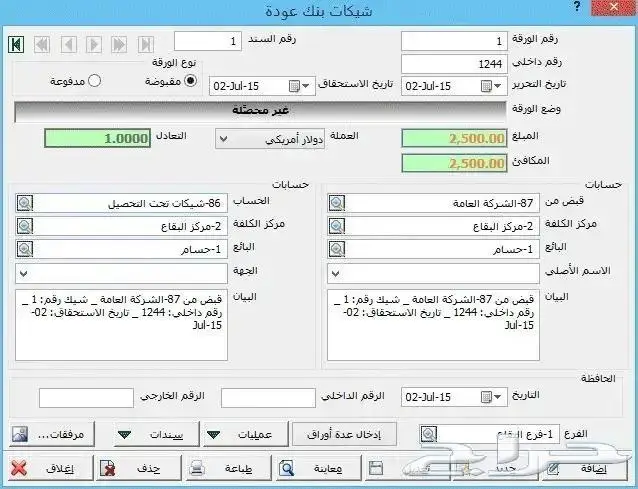Viewport: 638px width, 489px height.
Task: Click the حذف delete button
Action: point(139,469)
